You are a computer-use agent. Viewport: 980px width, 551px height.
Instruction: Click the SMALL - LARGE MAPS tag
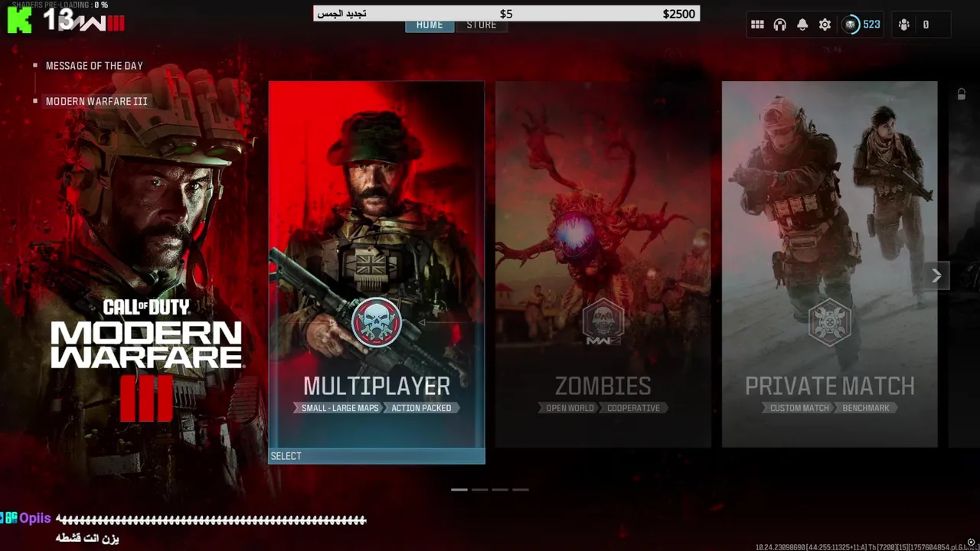tap(340, 408)
